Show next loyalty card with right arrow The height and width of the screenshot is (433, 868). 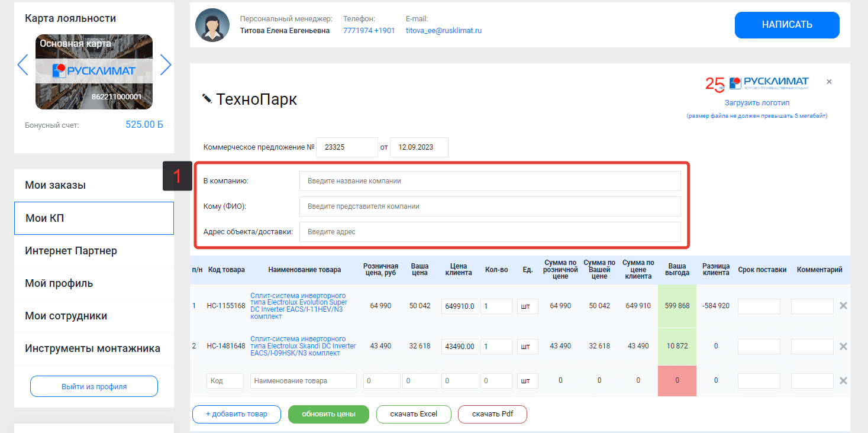[x=166, y=65]
